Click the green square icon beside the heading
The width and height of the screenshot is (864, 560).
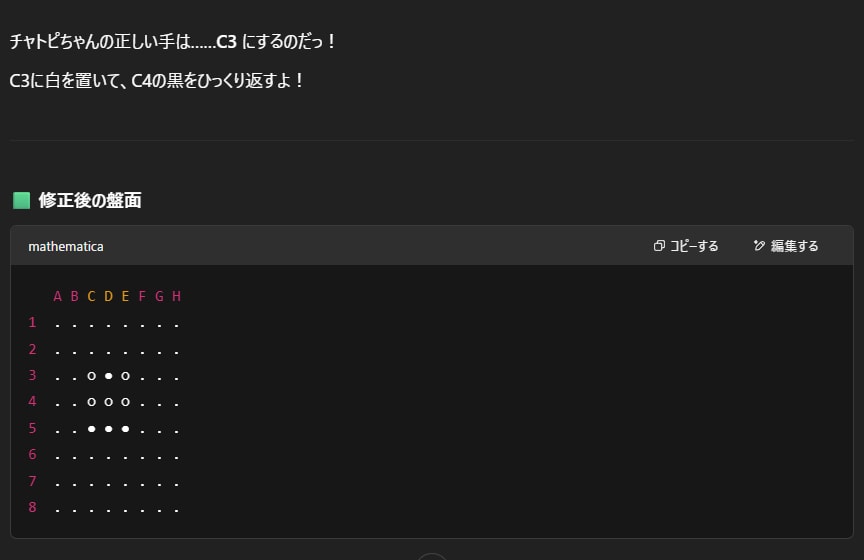(21, 201)
